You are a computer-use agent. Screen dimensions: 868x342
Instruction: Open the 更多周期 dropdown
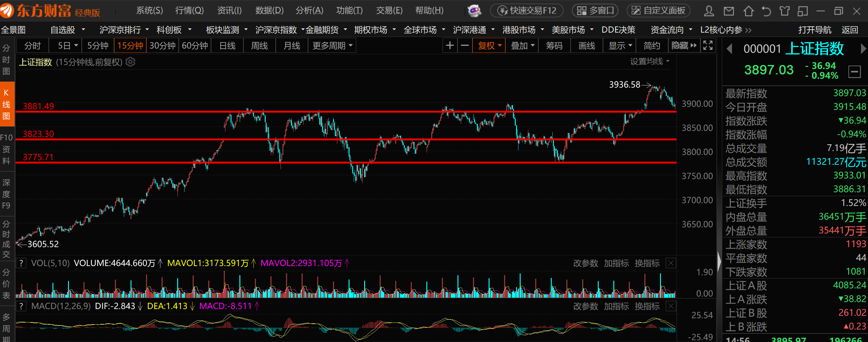coord(332,45)
